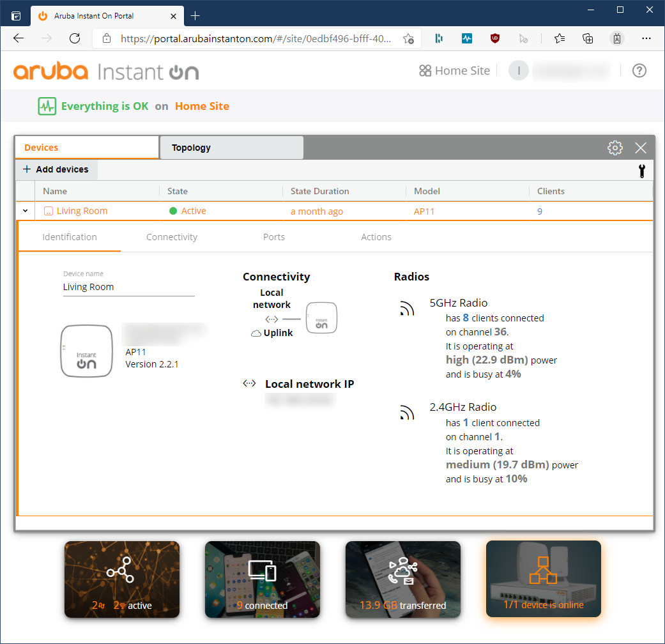This screenshot has height=644, width=665.
Task: Click the address bar URL
Action: point(256,38)
